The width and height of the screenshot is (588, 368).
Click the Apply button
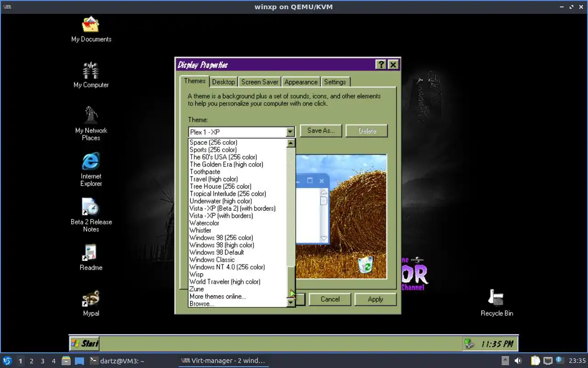point(375,299)
